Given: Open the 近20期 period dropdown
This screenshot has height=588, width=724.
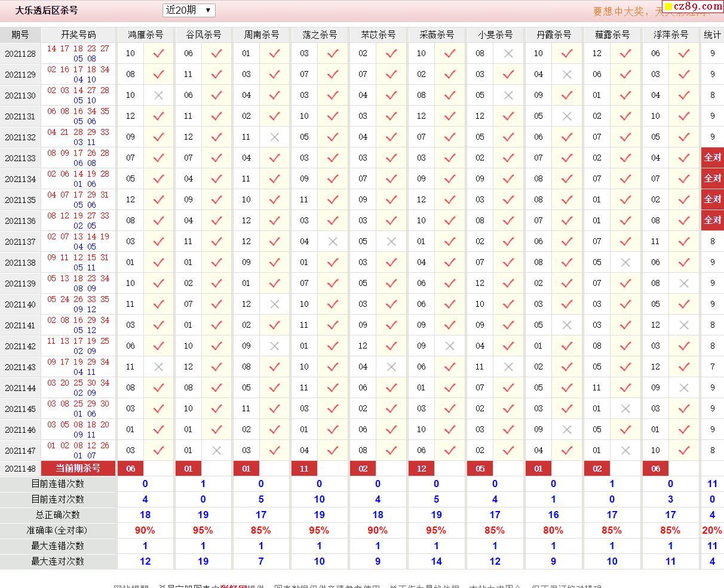Looking at the screenshot, I should click(x=189, y=10).
